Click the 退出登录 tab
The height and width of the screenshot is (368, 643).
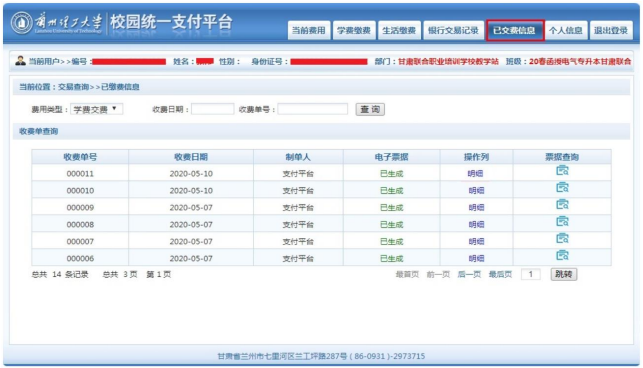[x=611, y=30]
